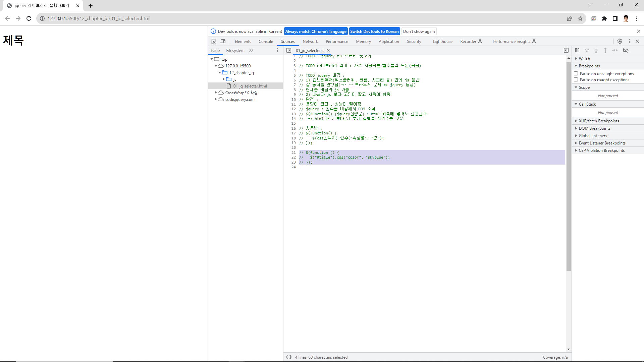Click the pause script execution icon
This screenshot has height=362, width=644.
(577, 50)
